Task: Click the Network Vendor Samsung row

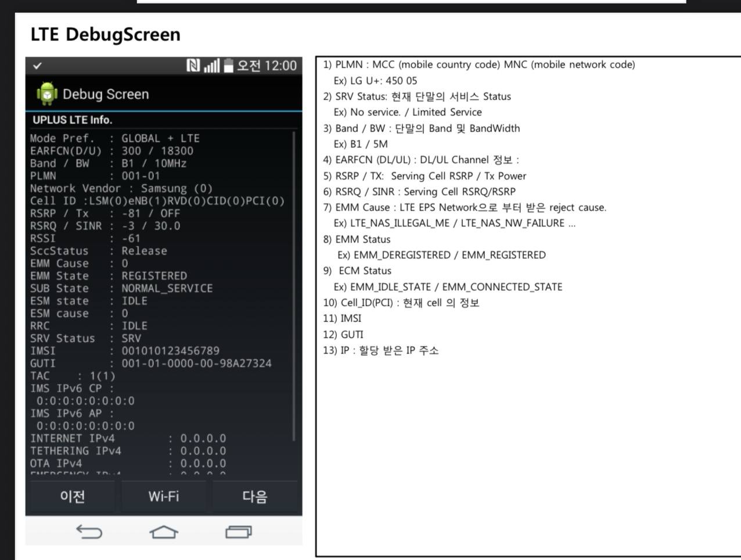Action: 121,188
